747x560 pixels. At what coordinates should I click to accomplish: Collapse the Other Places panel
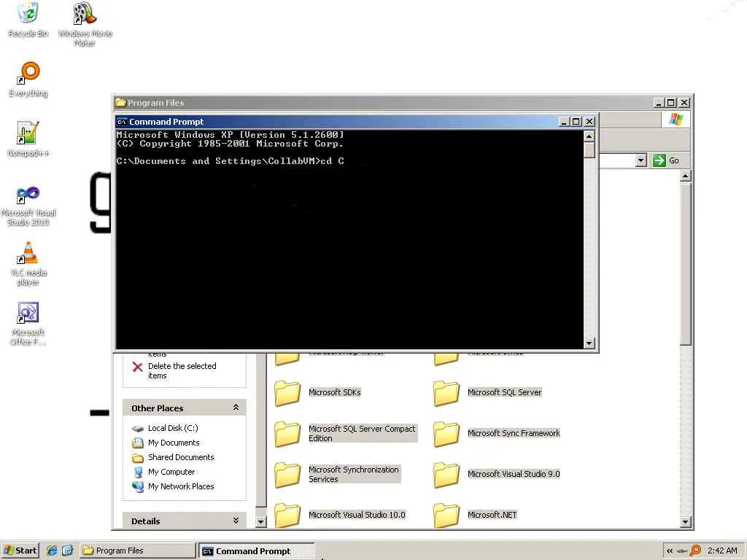tap(236, 408)
